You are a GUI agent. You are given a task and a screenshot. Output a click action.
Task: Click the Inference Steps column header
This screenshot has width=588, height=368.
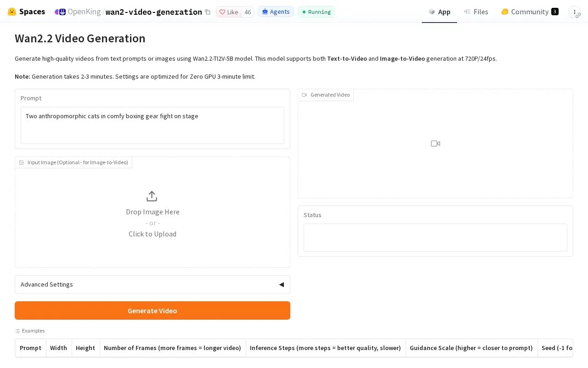[325, 348]
